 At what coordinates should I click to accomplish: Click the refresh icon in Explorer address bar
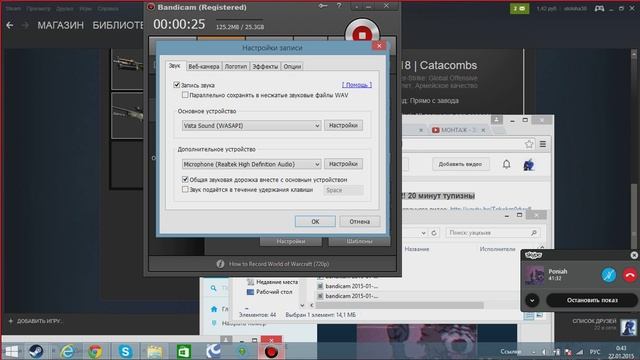(x=434, y=233)
